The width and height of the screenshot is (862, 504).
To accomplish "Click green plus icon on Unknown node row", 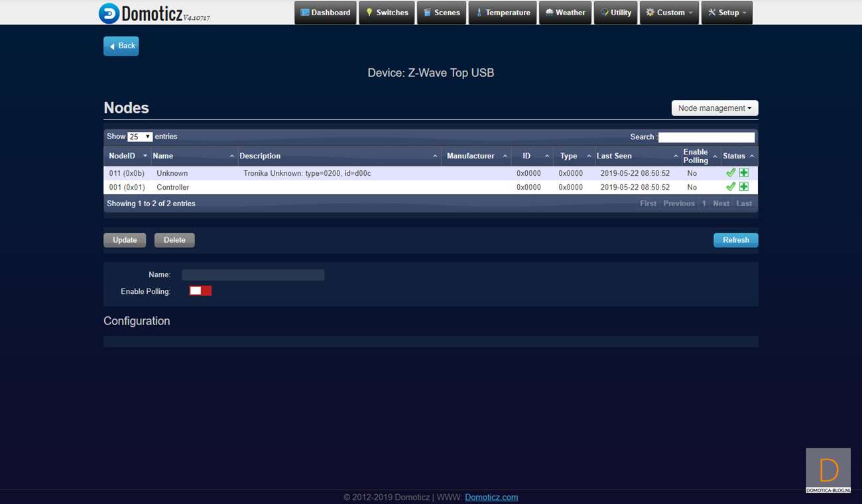I will tap(744, 172).
